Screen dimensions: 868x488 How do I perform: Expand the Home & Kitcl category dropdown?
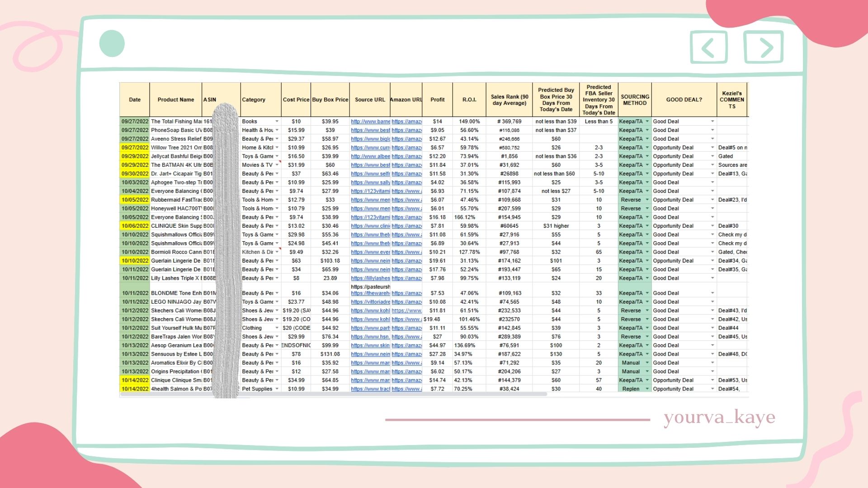[x=277, y=148]
